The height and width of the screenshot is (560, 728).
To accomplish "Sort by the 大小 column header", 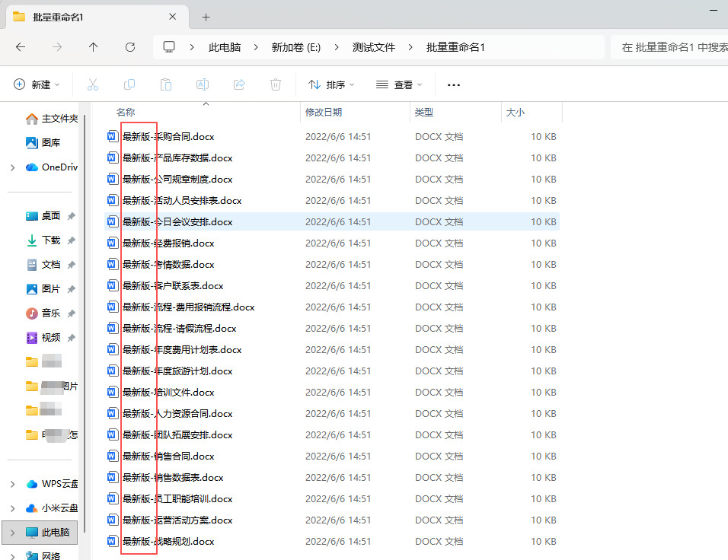I will (516, 113).
